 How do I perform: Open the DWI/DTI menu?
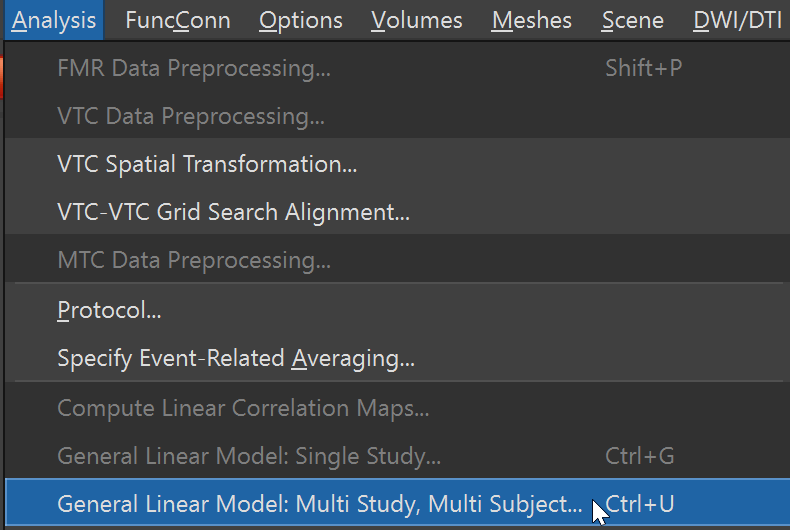[737, 20]
